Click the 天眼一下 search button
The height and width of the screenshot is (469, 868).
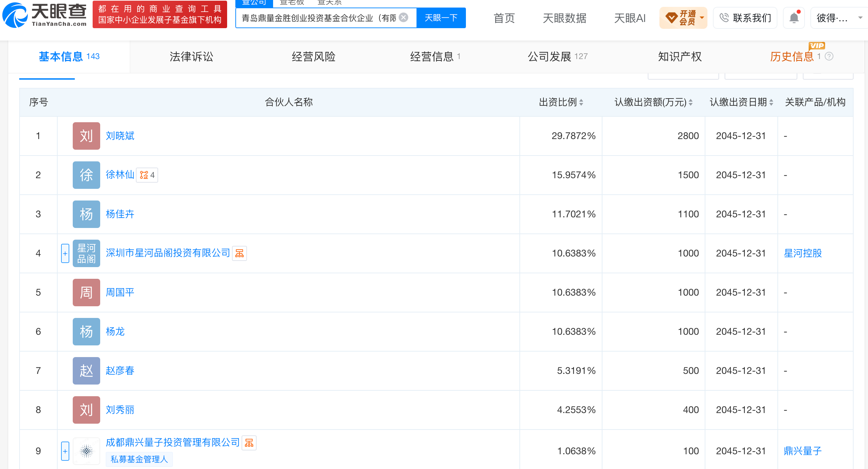pyautogui.click(x=441, y=18)
